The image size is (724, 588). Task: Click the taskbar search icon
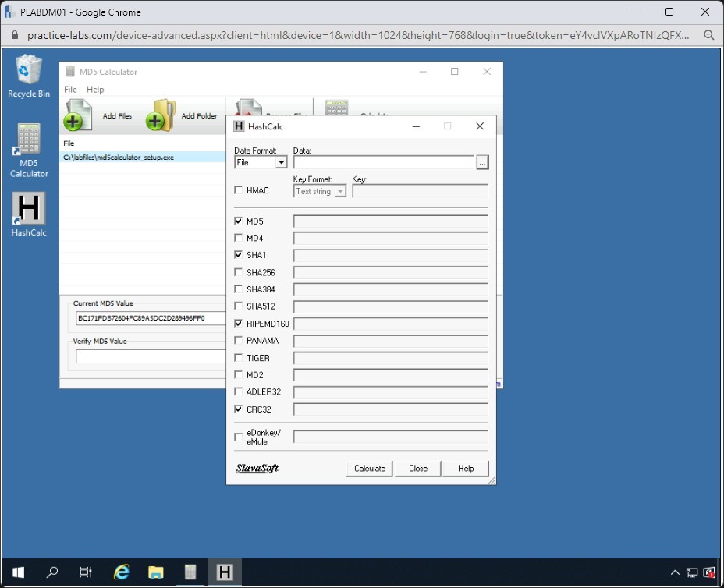(52, 572)
